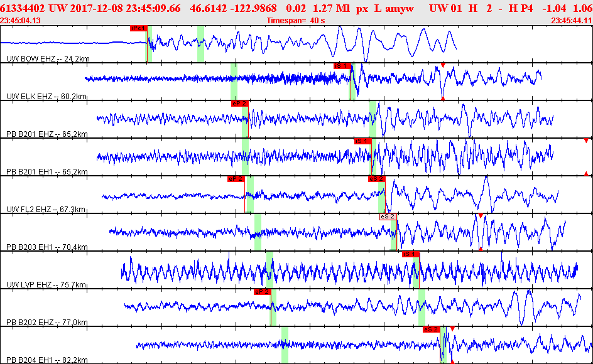Click the -1.04 value in header
Screen dimensions: 593x364
pos(553,8)
